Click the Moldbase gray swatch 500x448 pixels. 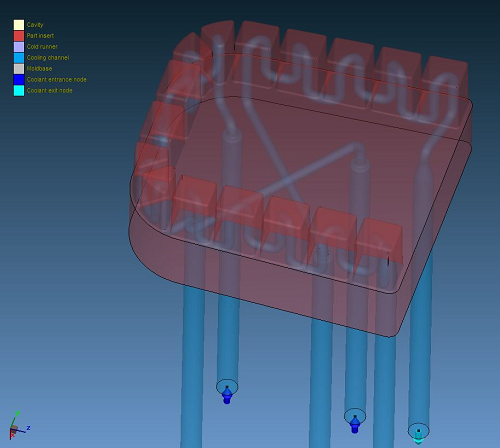point(19,69)
